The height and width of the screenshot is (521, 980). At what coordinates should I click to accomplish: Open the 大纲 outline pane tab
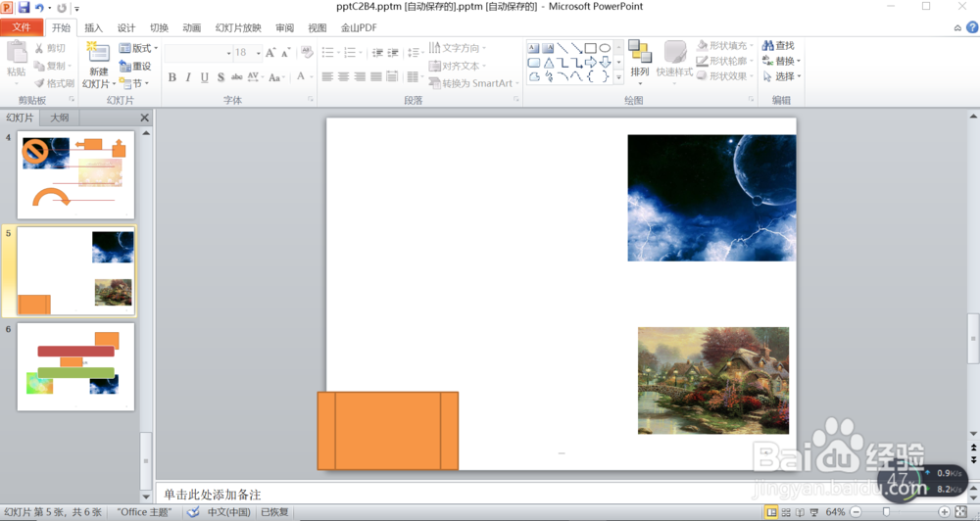60,118
